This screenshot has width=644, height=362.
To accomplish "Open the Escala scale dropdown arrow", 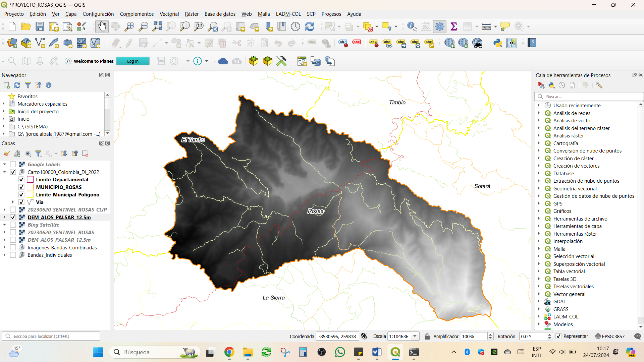I will tap(415, 336).
